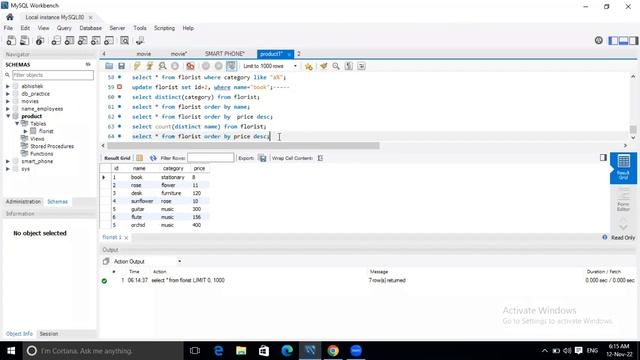Open the object Inspector info icon

tap(40, 40)
